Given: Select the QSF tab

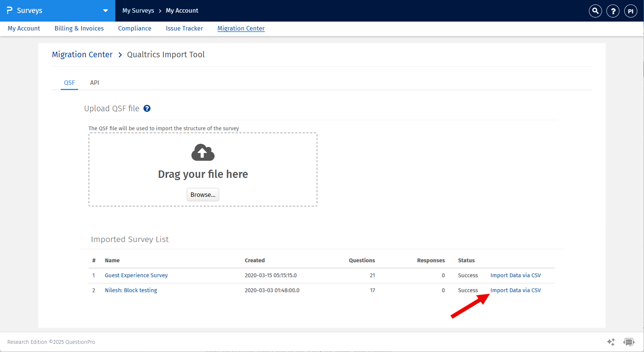Looking at the screenshot, I should pos(69,83).
